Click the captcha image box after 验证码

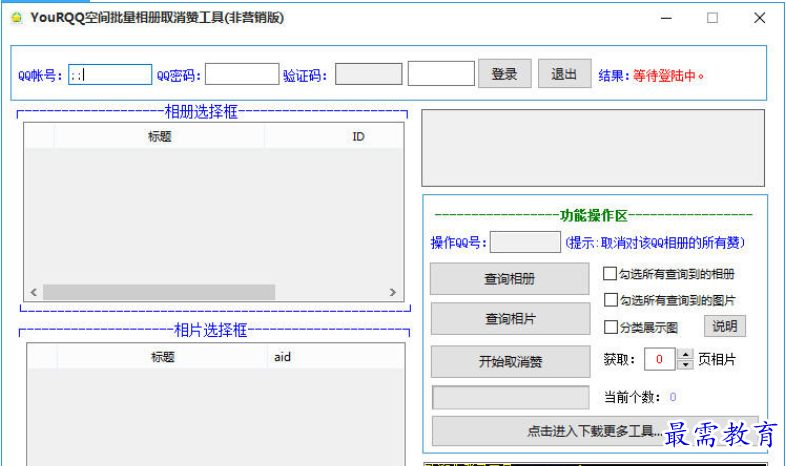tap(368, 74)
